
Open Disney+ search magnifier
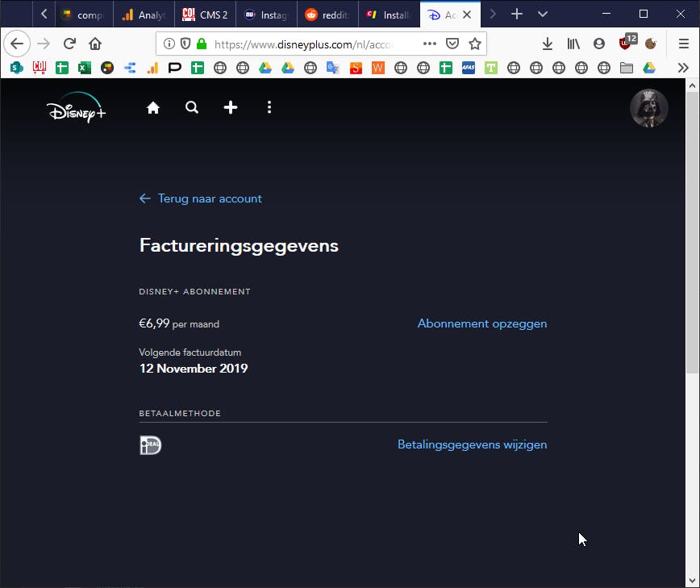coord(192,107)
